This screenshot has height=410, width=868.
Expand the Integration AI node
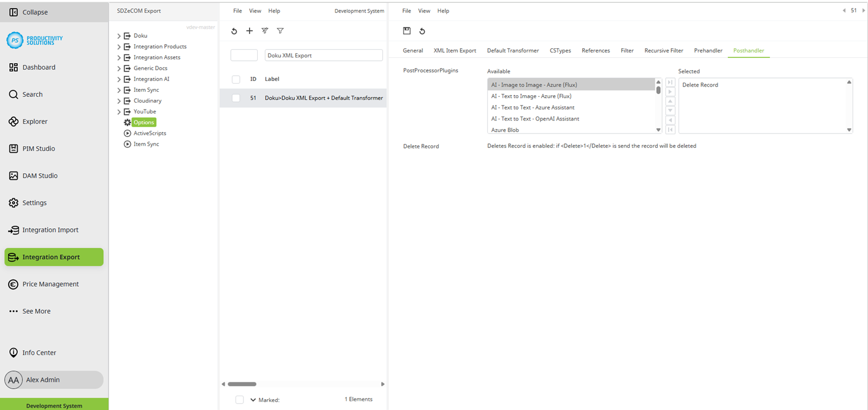[118, 79]
